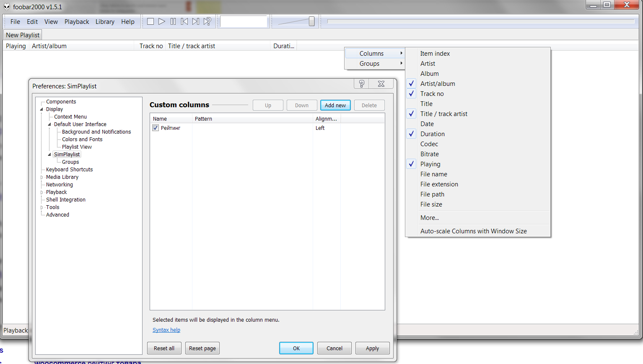Click the Pause playback icon

click(x=173, y=21)
